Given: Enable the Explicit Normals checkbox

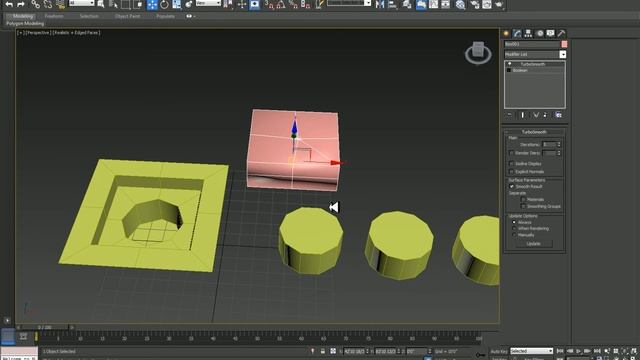Looking at the screenshot, I should (511, 172).
